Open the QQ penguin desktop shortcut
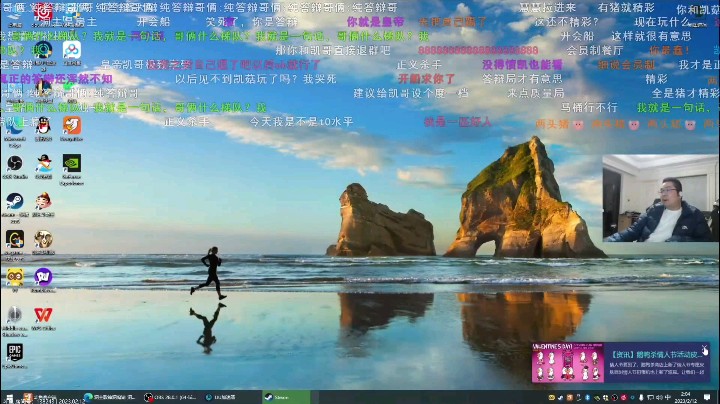 [43, 128]
